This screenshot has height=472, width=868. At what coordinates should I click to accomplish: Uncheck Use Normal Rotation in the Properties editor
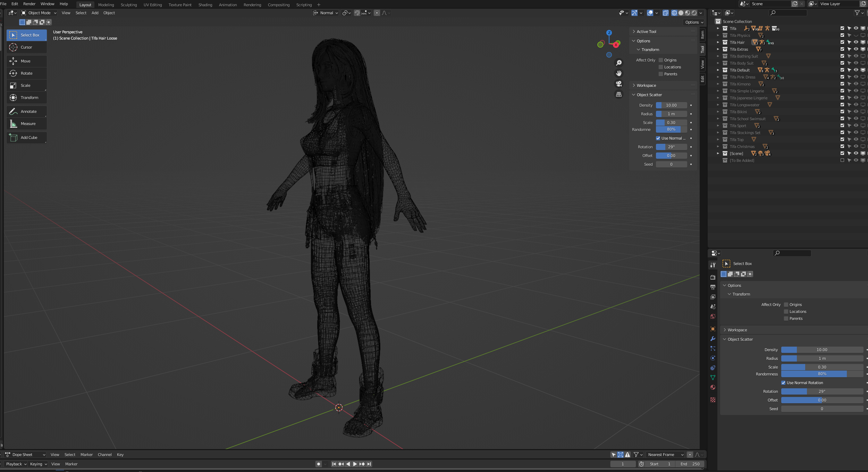783,383
